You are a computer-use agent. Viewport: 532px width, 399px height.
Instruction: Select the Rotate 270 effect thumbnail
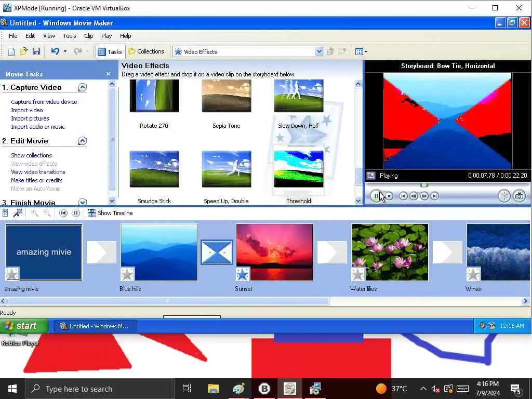(154, 96)
